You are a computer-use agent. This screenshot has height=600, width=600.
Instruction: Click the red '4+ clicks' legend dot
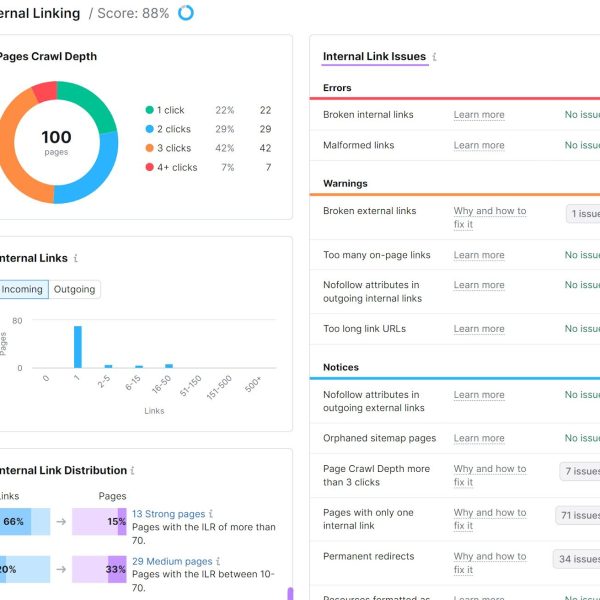[149, 168]
